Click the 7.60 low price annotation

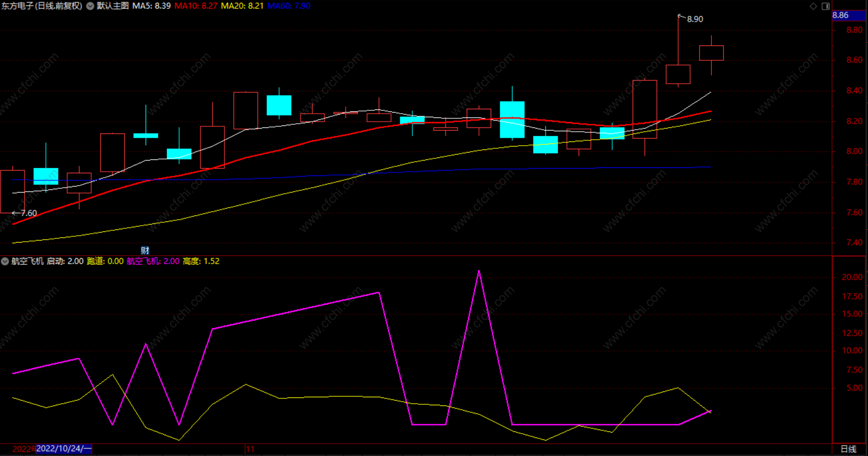click(29, 213)
